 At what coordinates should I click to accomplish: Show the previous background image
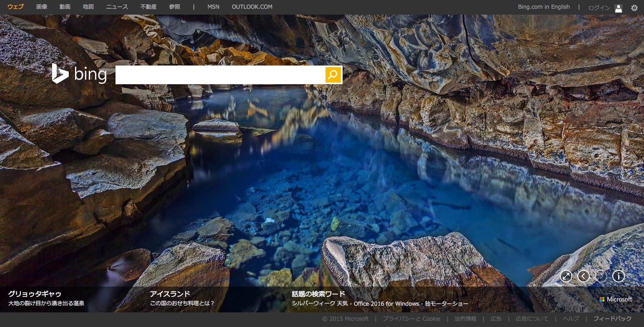click(583, 276)
